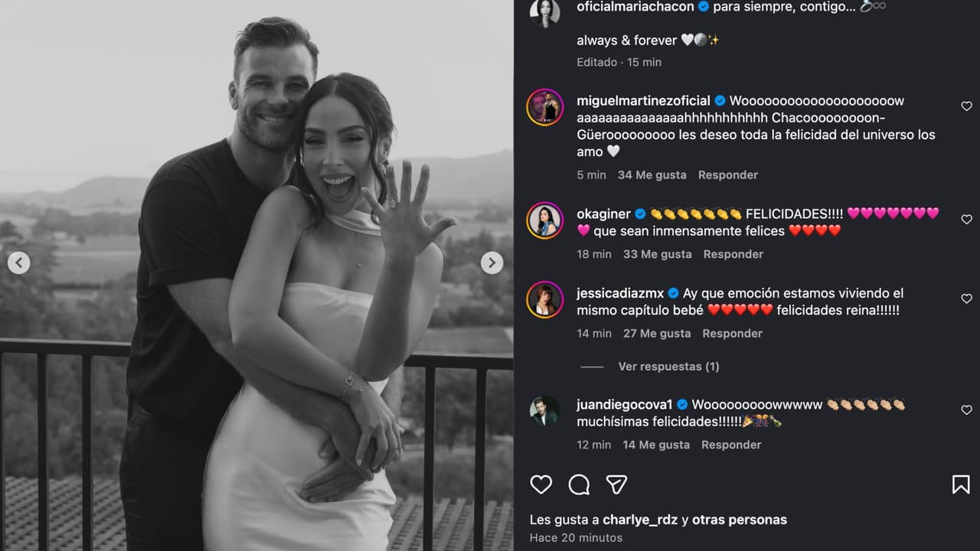Reply to juandiegocova1's comment
Image resolution: width=980 pixels, height=551 pixels.
731,445
